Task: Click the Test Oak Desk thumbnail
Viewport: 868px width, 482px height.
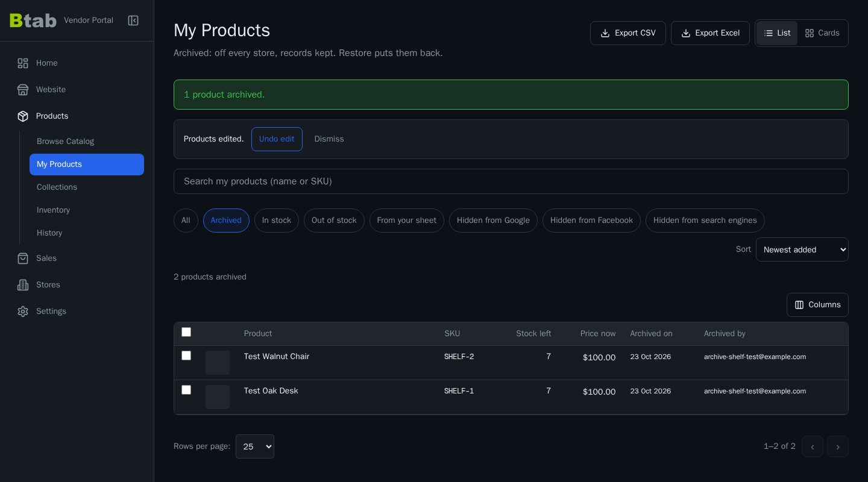Action: [218, 397]
